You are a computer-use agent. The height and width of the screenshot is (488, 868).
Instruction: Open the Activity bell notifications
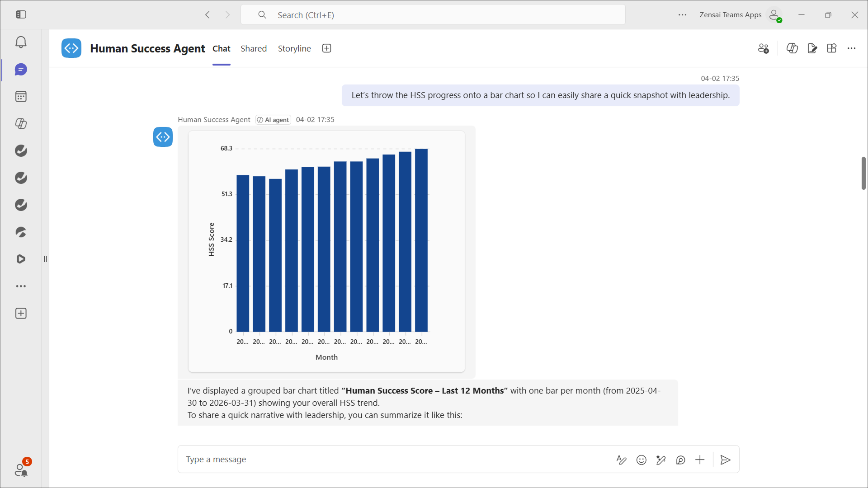[21, 42]
